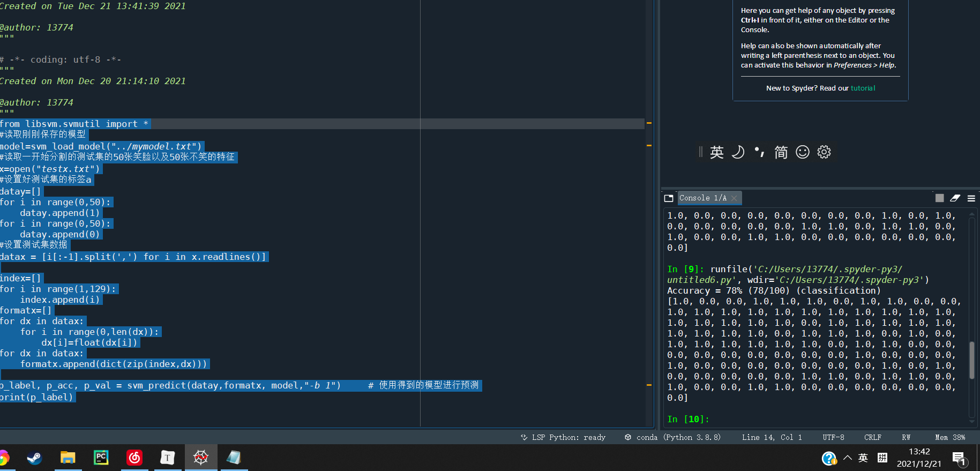Click the Spyder taskbar icon
980x471 pixels.
point(201,458)
